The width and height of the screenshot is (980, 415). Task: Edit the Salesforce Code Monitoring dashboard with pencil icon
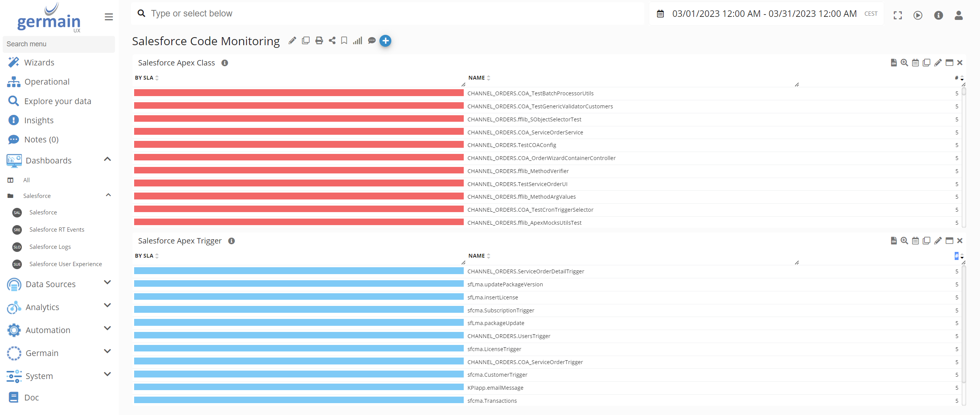tap(292, 40)
